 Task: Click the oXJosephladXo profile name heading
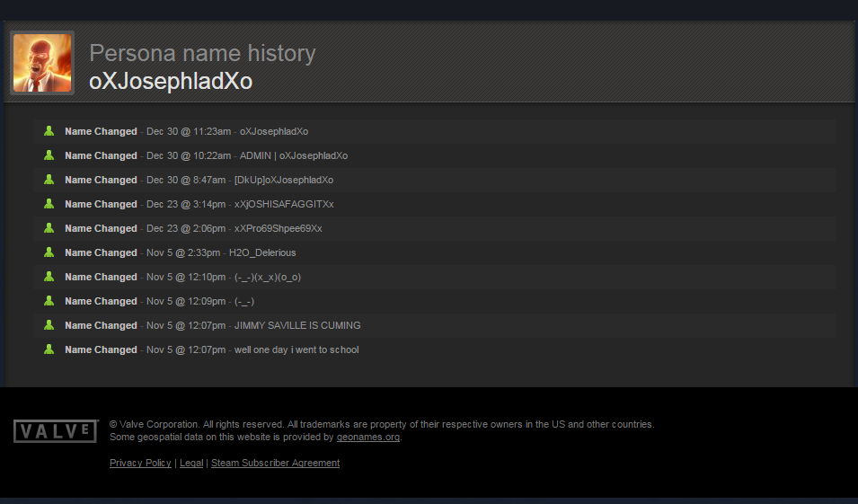point(170,81)
